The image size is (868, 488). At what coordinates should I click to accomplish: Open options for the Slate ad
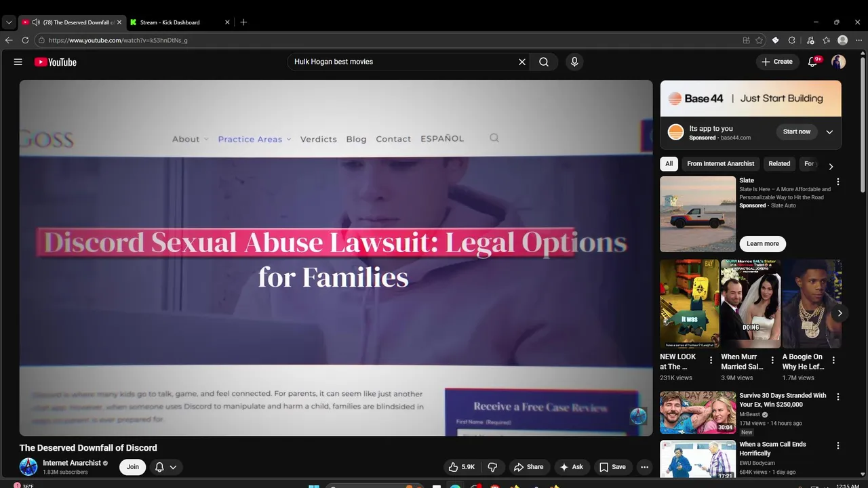click(838, 182)
